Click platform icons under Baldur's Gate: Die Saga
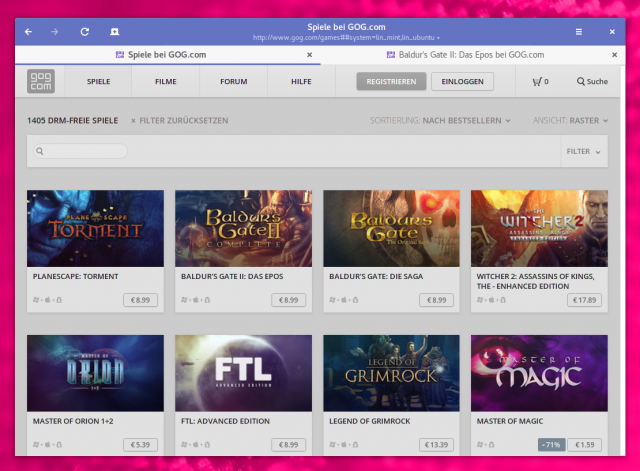640x471 pixels. tap(344, 300)
